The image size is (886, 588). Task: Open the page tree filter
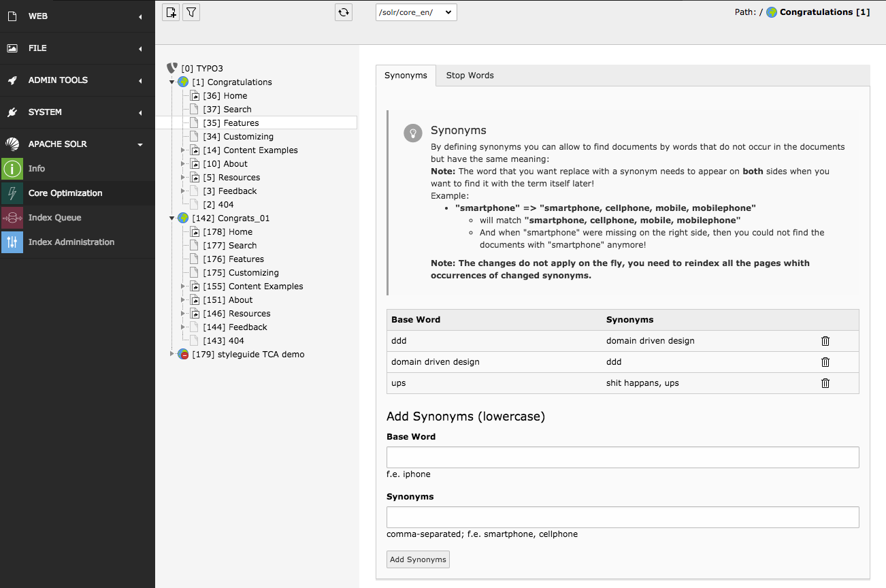191,12
